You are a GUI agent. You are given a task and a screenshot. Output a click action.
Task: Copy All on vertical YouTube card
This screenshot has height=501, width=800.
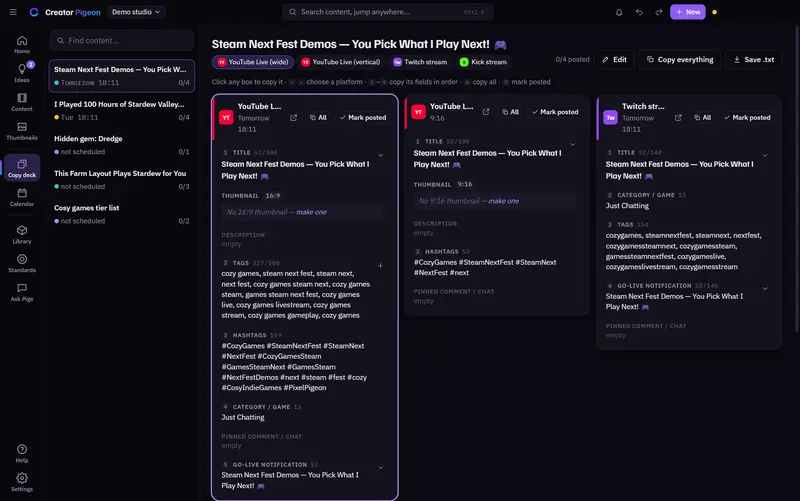[510, 112]
